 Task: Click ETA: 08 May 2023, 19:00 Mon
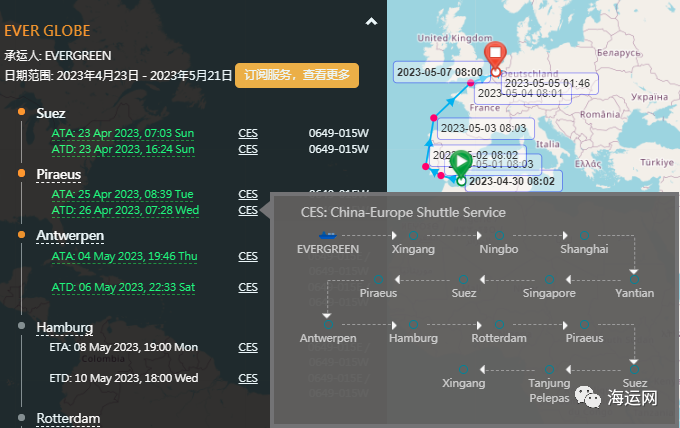pos(124,347)
